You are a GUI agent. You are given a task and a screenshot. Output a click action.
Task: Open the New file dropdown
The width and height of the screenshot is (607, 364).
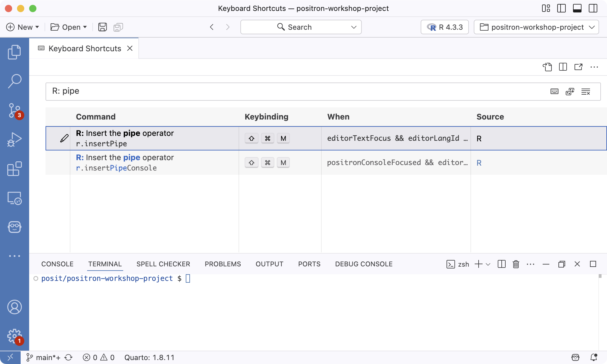(x=23, y=27)
